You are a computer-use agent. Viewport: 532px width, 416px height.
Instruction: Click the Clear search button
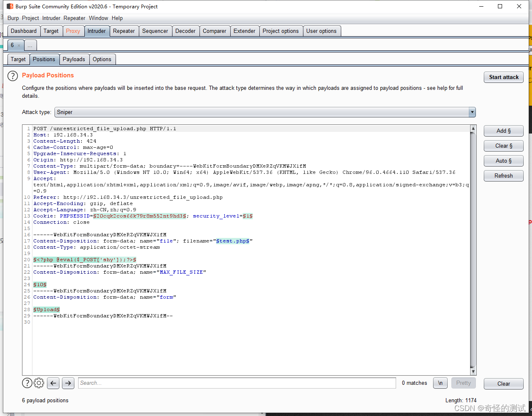504,384
